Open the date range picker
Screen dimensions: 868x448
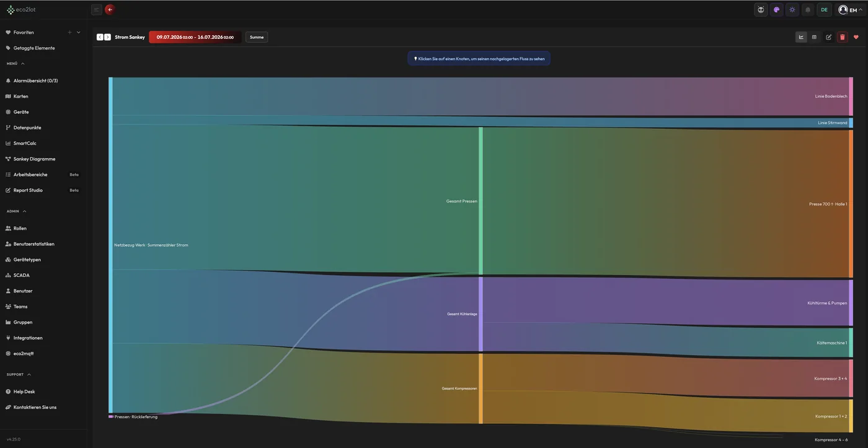pyautogui.click(x=195, y=37)
